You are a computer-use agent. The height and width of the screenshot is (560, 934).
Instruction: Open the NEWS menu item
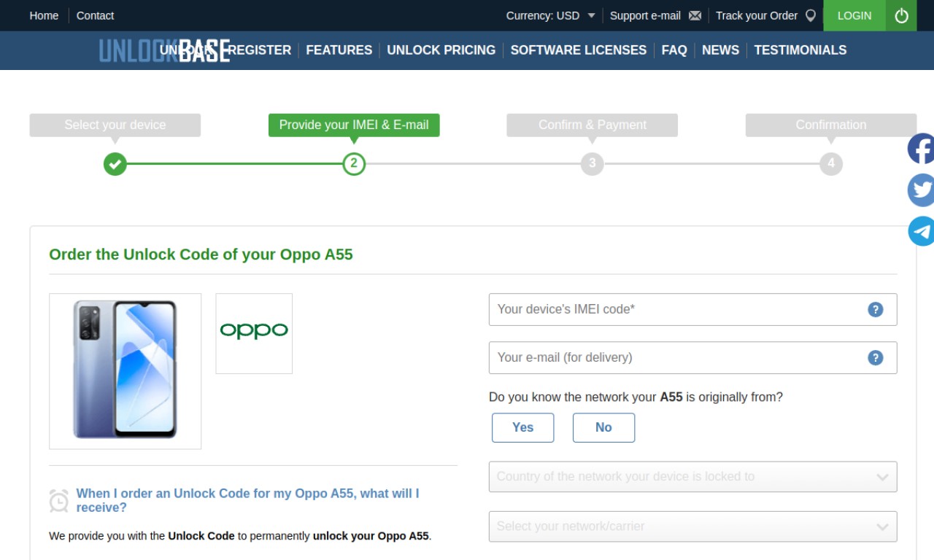pos(720,50)
